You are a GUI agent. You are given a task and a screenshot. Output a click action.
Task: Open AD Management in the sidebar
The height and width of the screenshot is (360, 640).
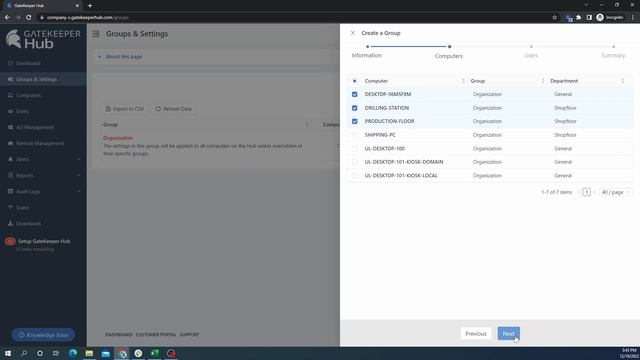coord(35,127)
